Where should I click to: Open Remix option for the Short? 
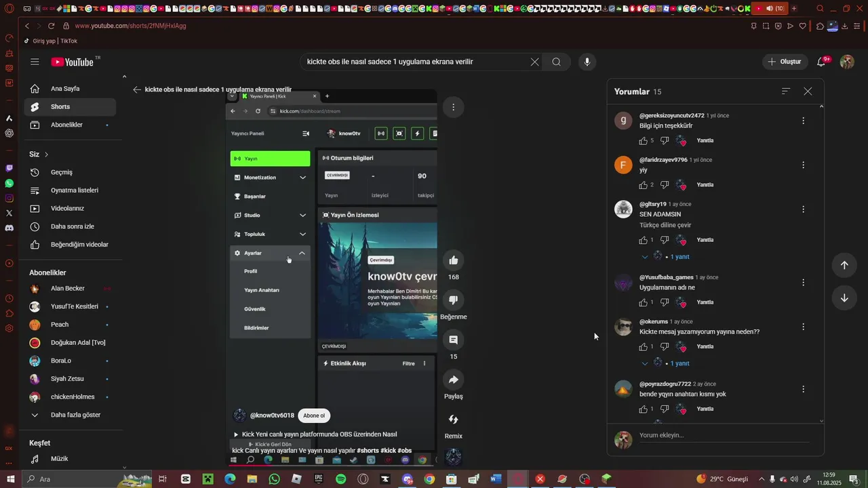(x=454, y=420)
